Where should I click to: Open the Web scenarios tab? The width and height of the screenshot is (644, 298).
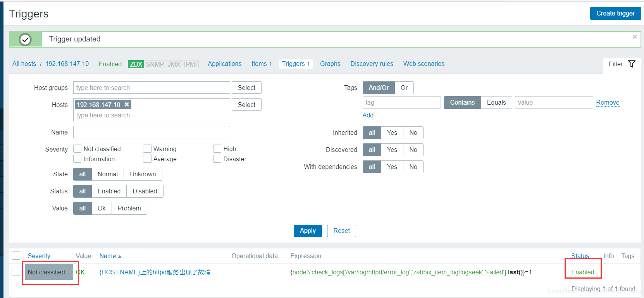point(424,64)
